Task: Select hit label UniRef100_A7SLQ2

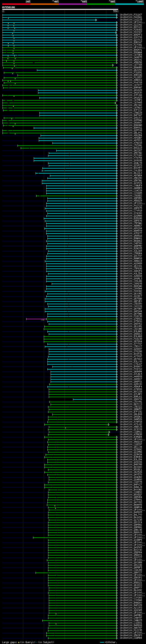Action: click(x=131, y=424)
